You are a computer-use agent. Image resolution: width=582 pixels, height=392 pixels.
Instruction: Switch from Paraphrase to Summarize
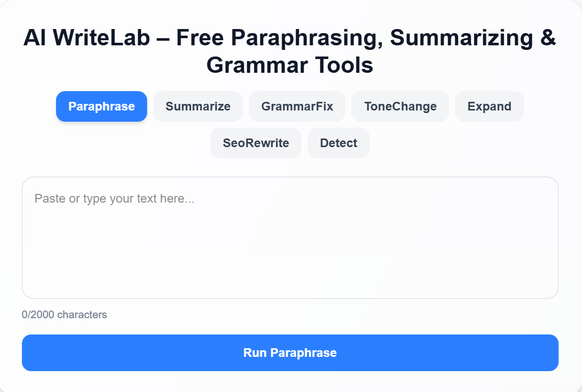pyautogui.click(x=198, y=106)
